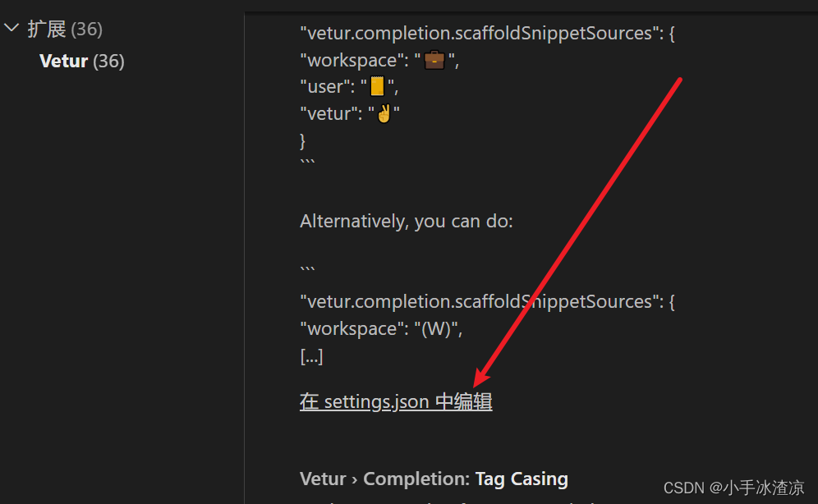The image size is (818, 504).
Task: Open 在 settings.json 中编辑 link
Action: [x=396, y=401]
